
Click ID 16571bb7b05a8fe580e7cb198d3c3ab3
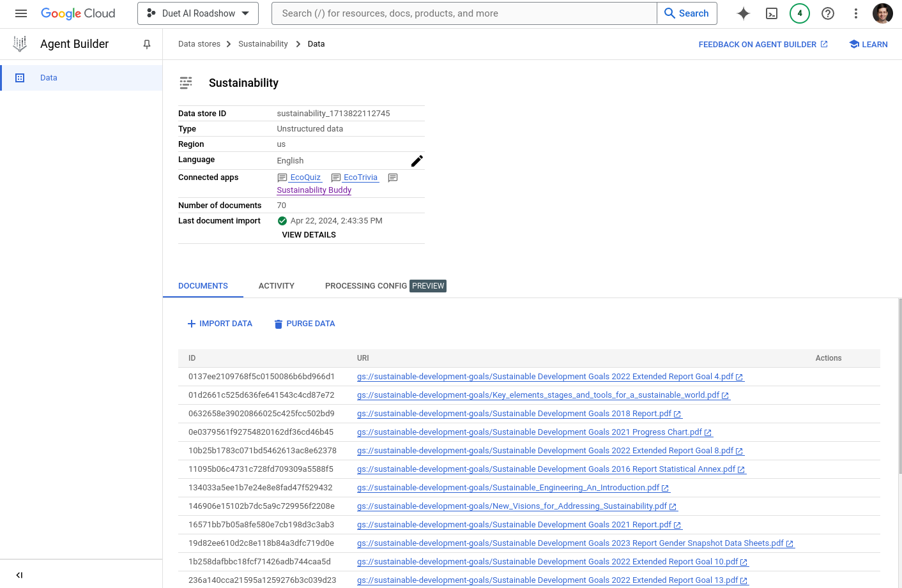pos(261,525)
